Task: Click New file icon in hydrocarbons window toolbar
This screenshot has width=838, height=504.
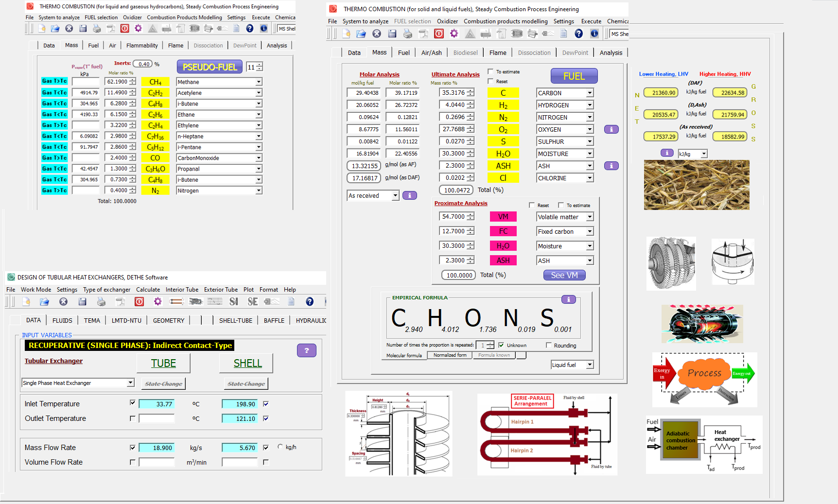Action: 42,29
